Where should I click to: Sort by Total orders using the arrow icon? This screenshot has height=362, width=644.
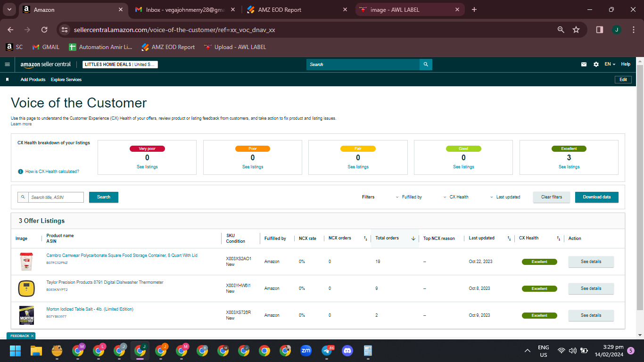tap(413, 239)
